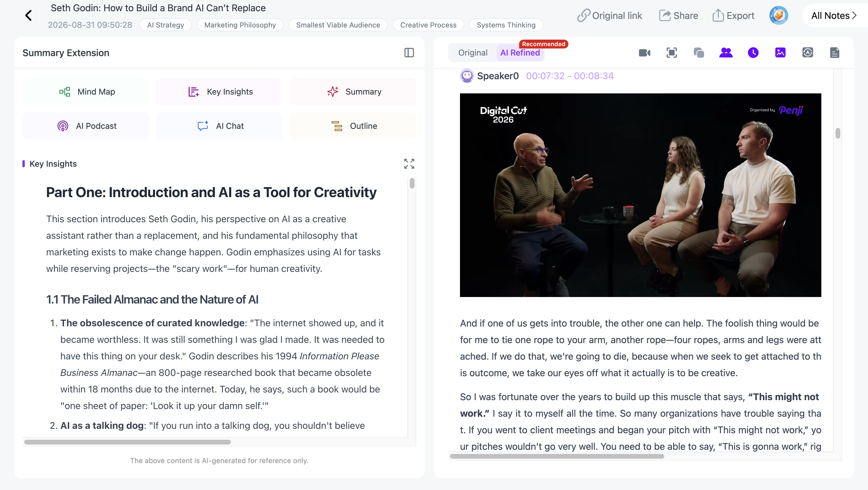Toggle image display in transcript

tap(780, 53)
